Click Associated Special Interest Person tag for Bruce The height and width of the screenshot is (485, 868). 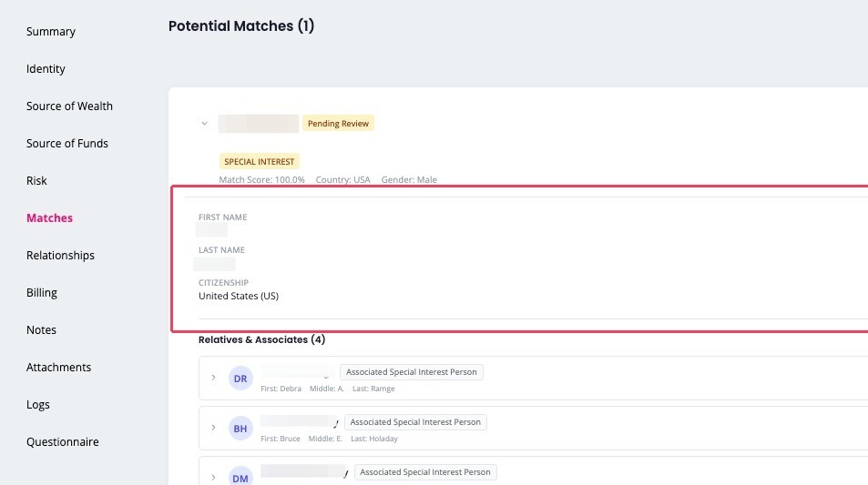pos(415,422)
